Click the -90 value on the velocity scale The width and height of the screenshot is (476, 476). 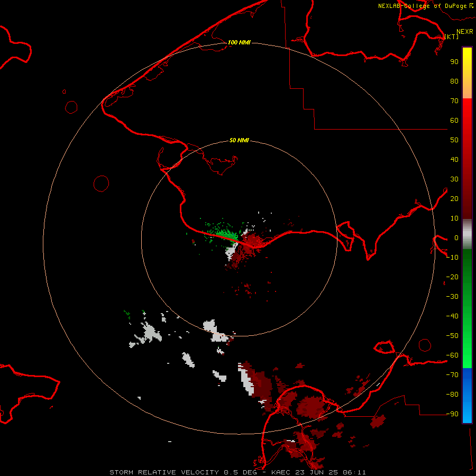pos(452,414)
